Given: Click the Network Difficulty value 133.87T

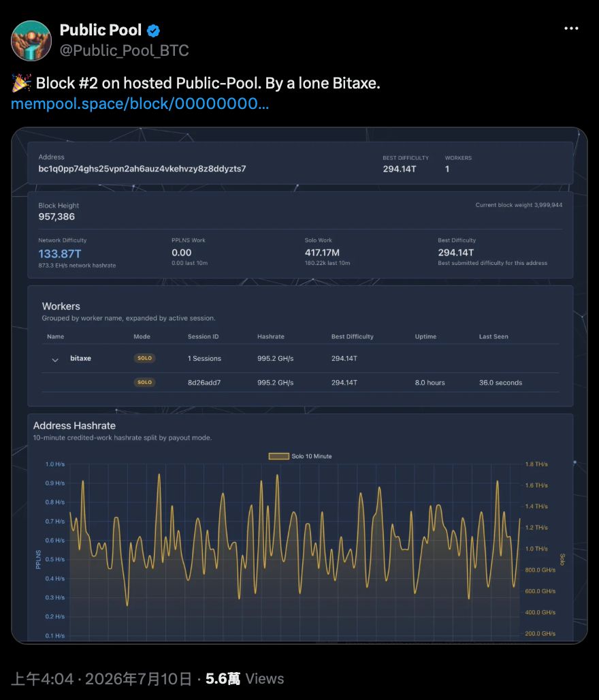Looking at the screenshot, I should tap(60, 253).
